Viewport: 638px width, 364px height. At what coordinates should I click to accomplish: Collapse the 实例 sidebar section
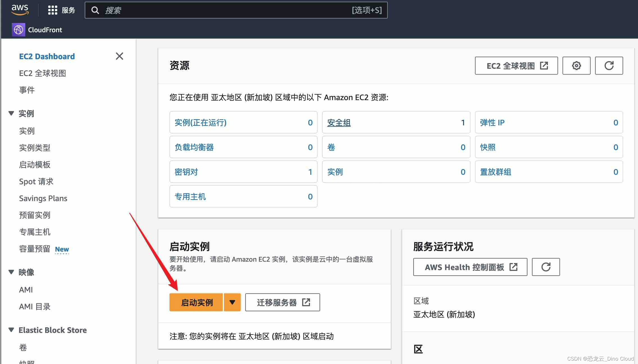tap(11, 113)
